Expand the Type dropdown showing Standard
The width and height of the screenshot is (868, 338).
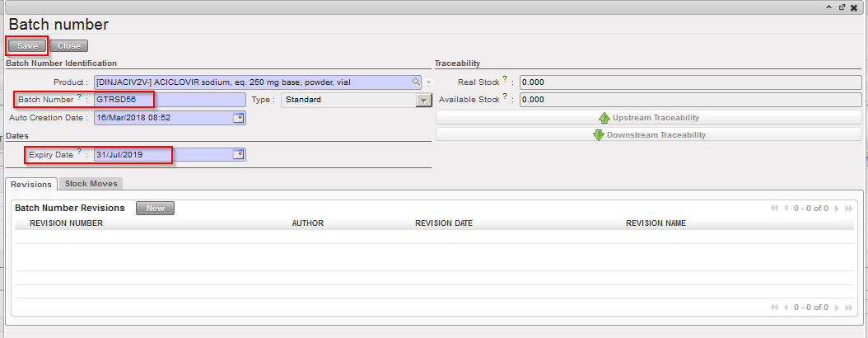pyautogui.click(x=424, y=100)
